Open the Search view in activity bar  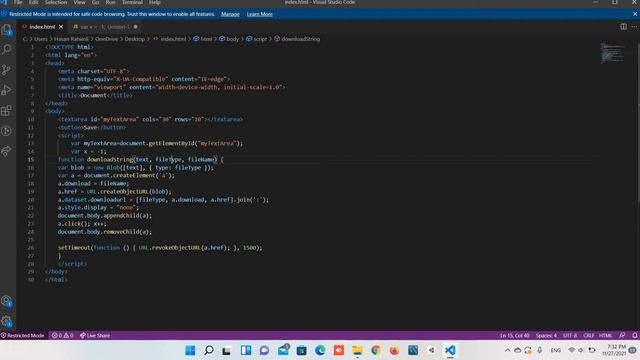click(x=7, y=49)
